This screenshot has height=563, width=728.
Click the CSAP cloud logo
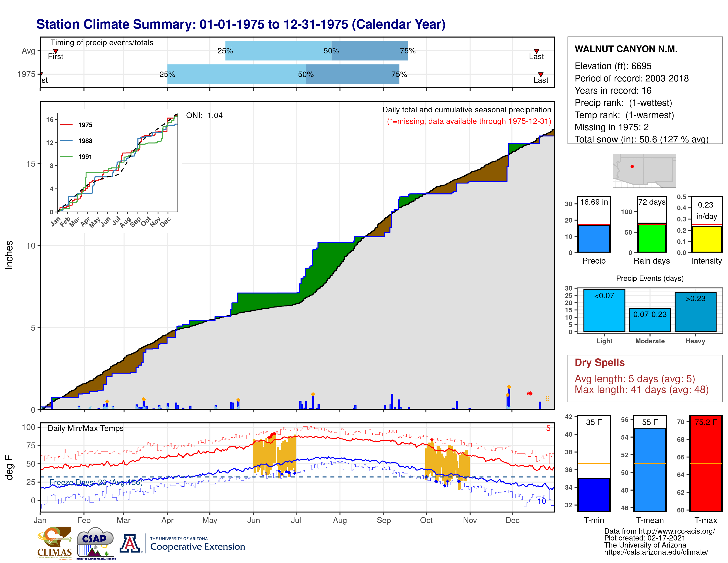tap(96, 543)
